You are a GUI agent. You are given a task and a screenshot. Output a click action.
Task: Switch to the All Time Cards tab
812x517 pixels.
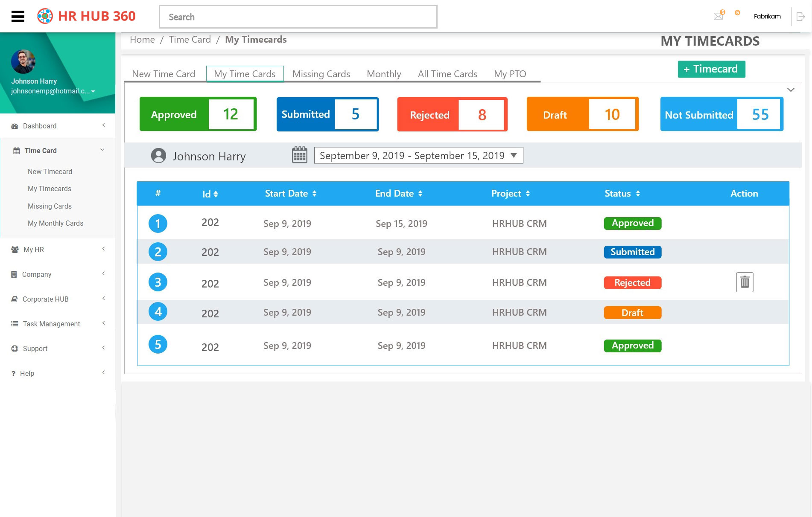447,74
